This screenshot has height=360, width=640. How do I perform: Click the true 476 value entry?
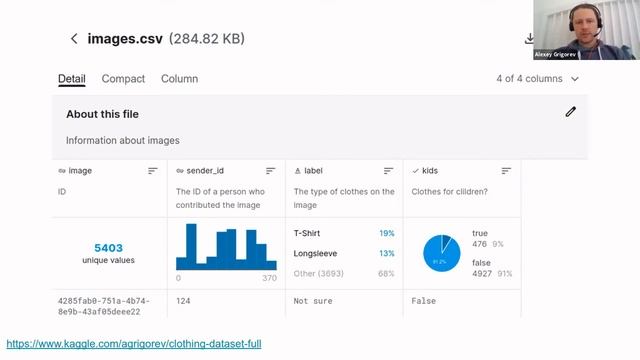488,239
